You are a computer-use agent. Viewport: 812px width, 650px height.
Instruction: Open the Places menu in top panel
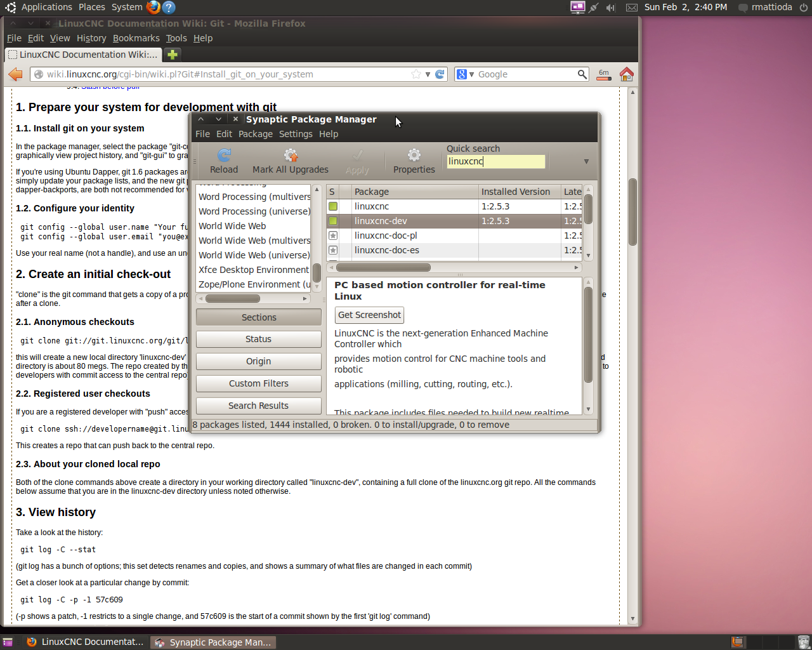pos(92,7)
